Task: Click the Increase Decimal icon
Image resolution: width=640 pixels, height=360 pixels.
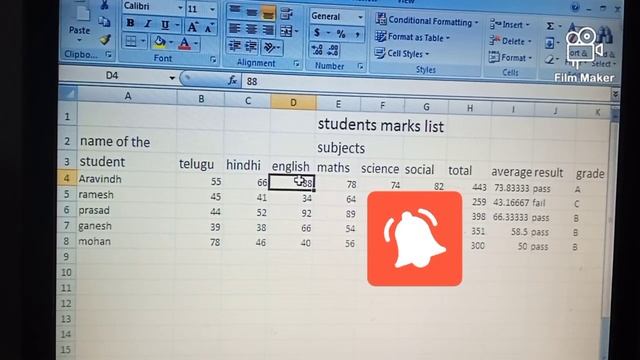Action: [x=318, y=50]
